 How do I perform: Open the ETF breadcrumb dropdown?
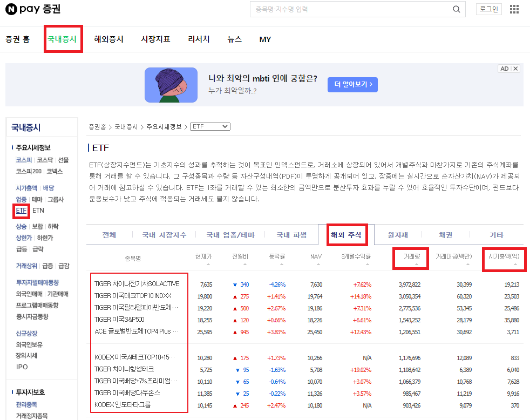(x=210, y=126)
